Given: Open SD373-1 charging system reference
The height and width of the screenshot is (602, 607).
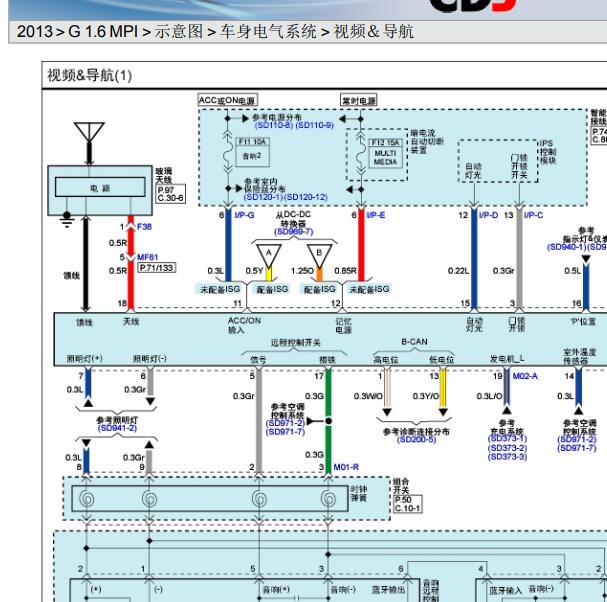Looking at the screenshot, I should 508,439.
